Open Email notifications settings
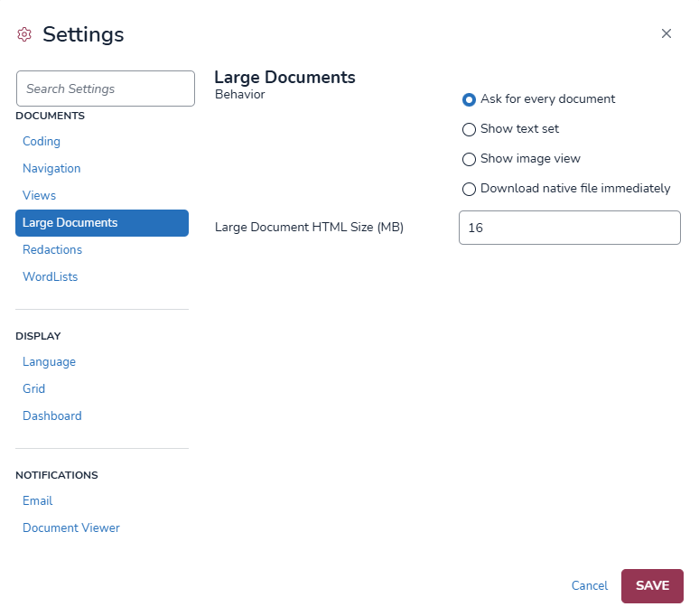Screen dimensions: 699x616 tap(37, 500)
